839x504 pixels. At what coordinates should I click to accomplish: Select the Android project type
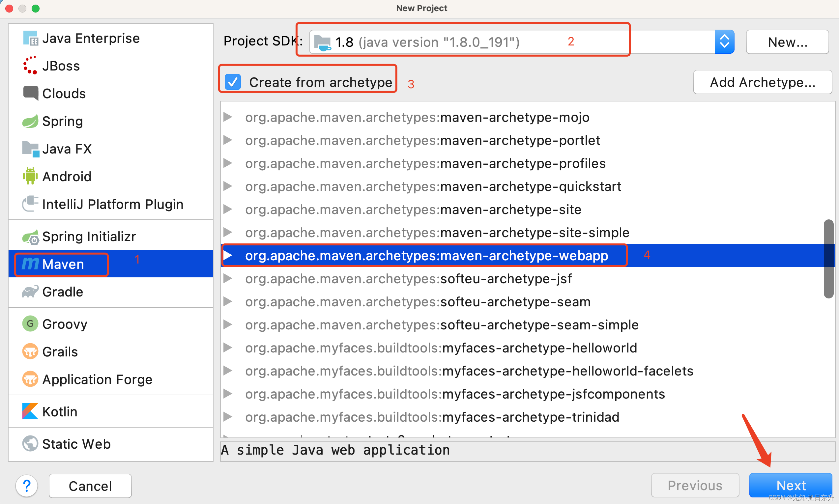[111, 176]
